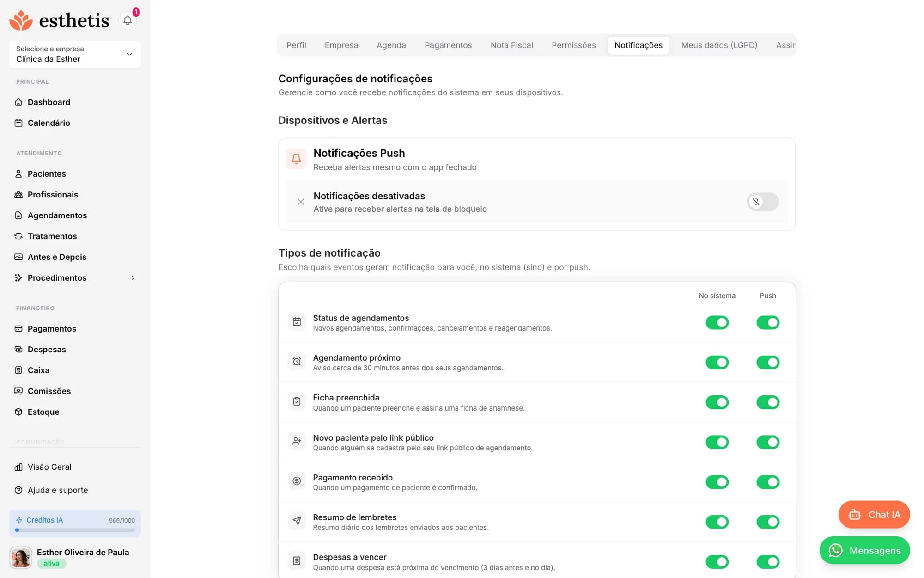Toggle No sistema for Resumo de lembretes

(x=717, y=522)
